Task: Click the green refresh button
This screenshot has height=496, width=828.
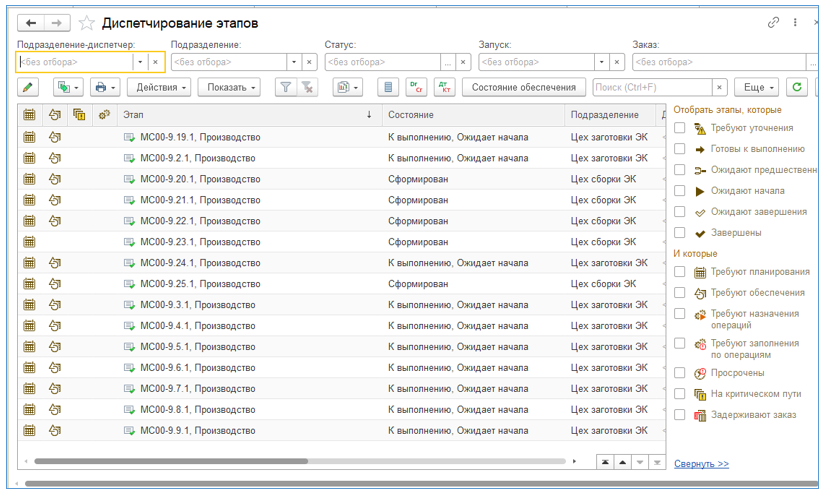Action: click(797, 87)
